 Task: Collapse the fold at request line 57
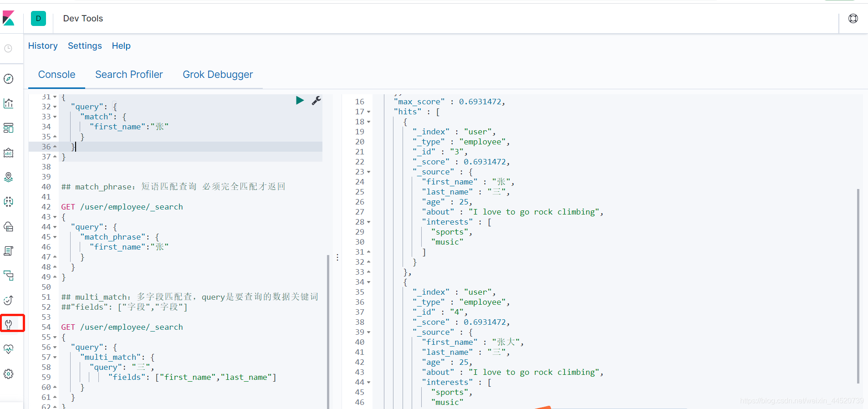55,358
